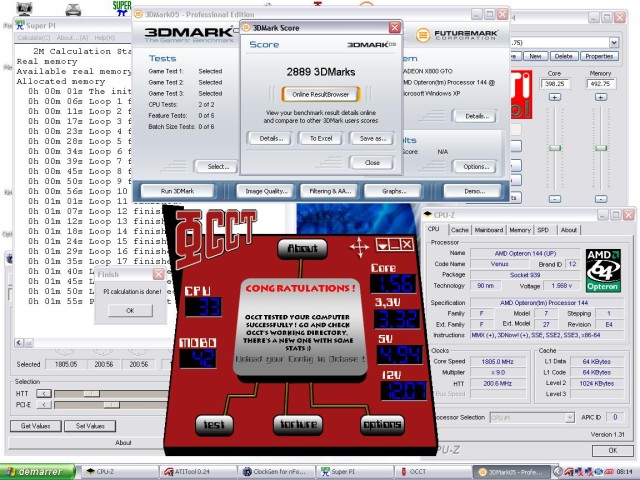The width and height of the screenshot is (640, 480).
Task: Click the HTT left arrow in ClockGen
Action: click(44, 393)
